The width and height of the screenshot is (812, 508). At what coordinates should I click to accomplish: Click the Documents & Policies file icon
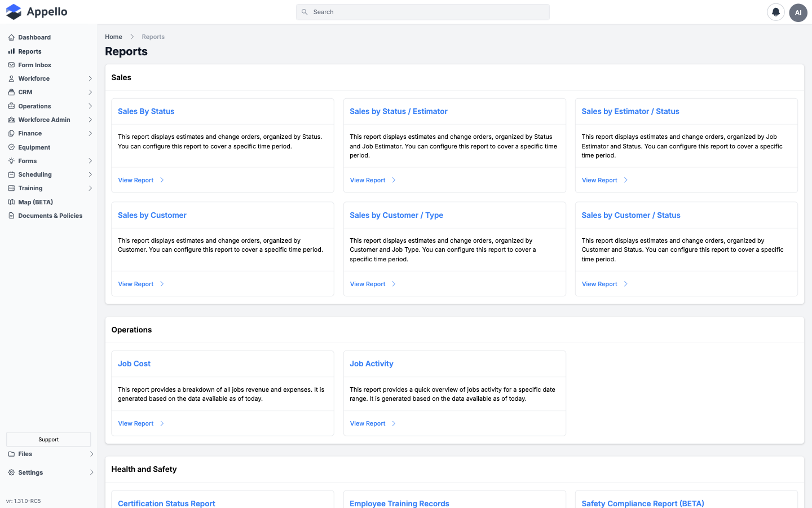[x=11, y=216]
